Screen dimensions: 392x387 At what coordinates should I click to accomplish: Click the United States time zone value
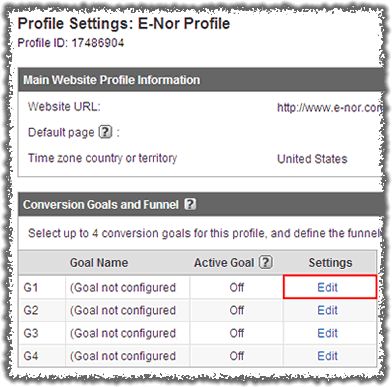click(312, 159)
